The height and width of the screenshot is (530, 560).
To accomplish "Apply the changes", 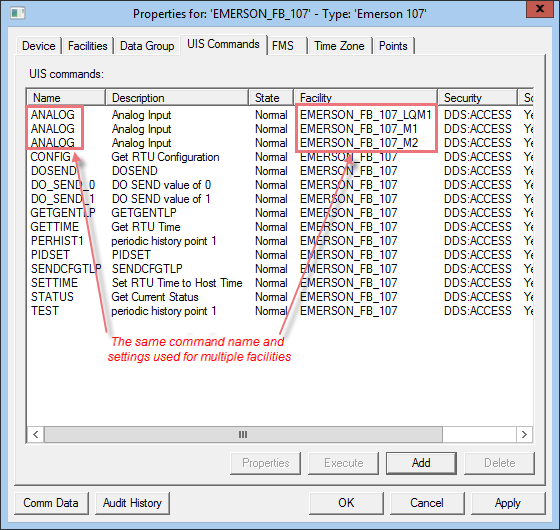I will tap(508, 503).
